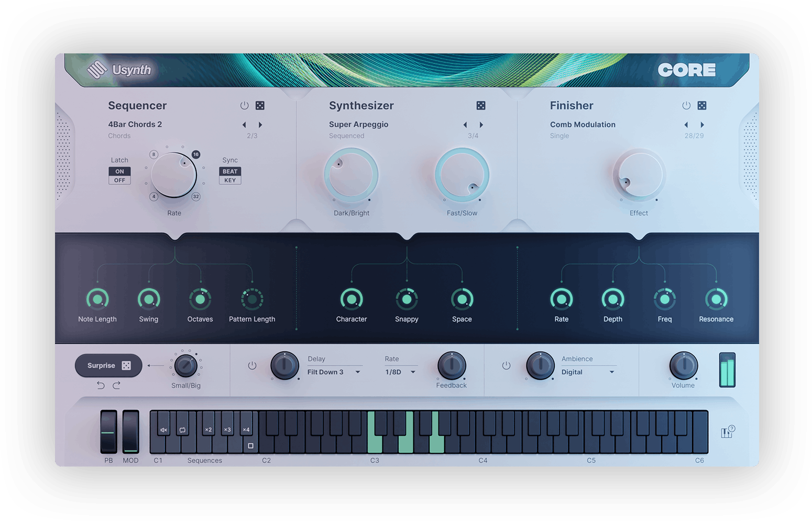Open the delay Rate dropdown 1/8D
The height and width of the screenshot is (521, 812).
(x=401, y=372)
